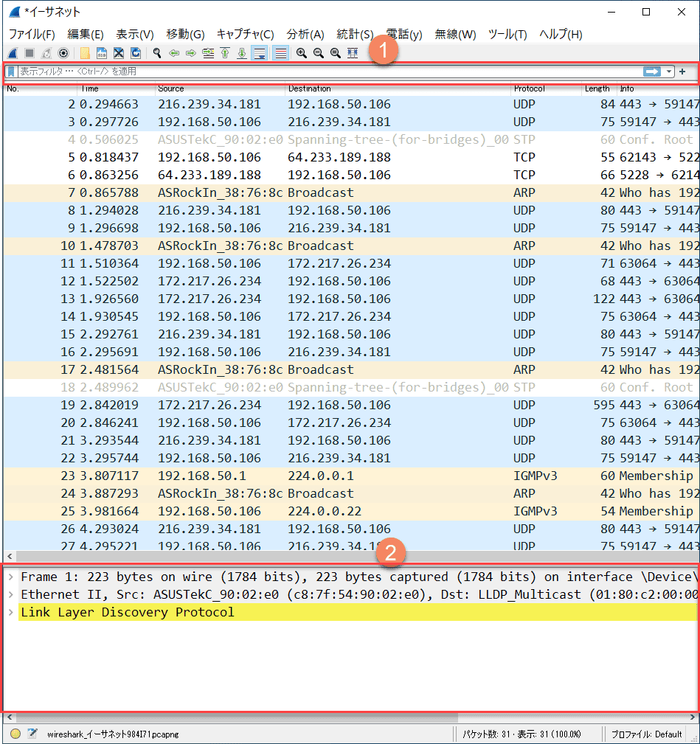This screenshot has height=744, width=700.
Task: Expand the Frame 1 details row
Action: [x=11, y=577]
